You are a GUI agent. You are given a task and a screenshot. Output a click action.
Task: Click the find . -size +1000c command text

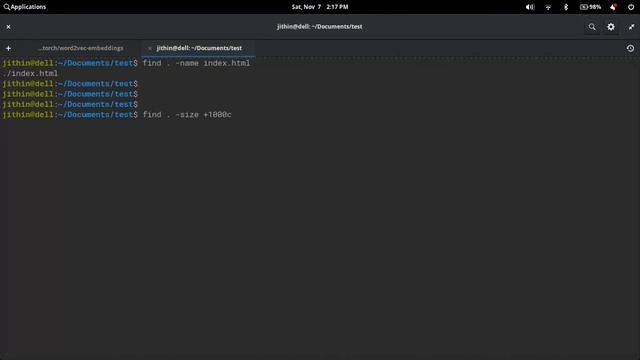point(187,115)
